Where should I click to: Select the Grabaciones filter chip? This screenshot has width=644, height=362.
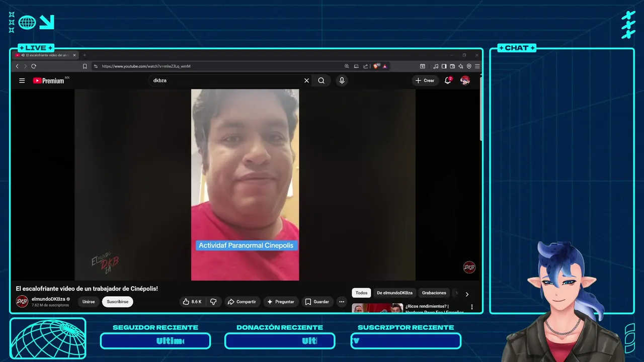pos(434,293)
